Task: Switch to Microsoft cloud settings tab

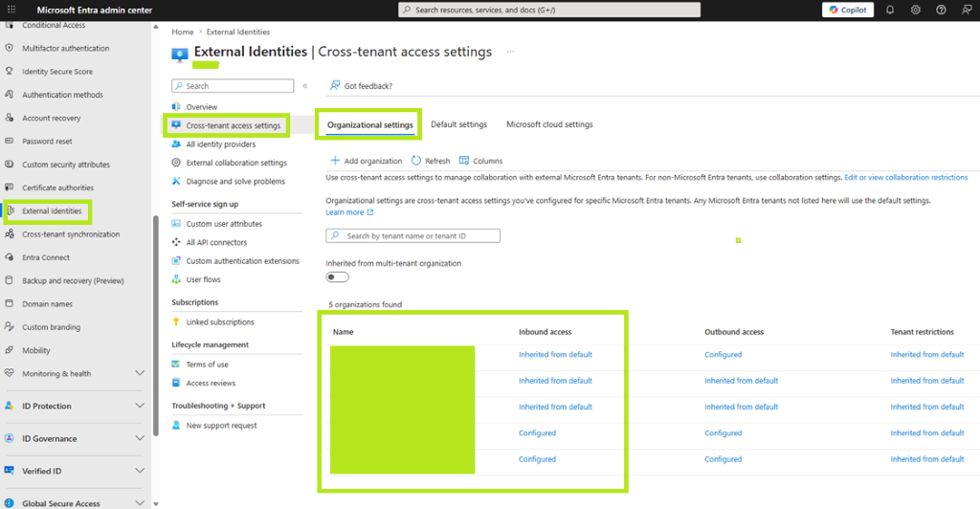Action: pos(549,124)
